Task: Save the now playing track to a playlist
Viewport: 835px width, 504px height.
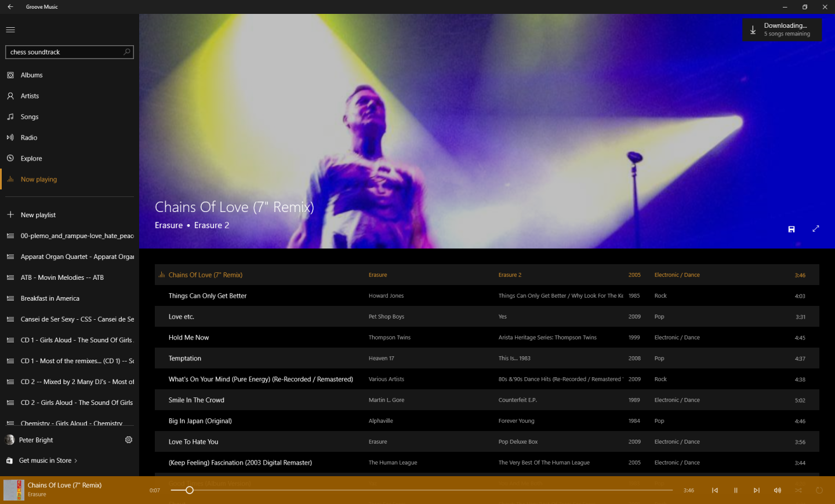Action: point(791,229)
